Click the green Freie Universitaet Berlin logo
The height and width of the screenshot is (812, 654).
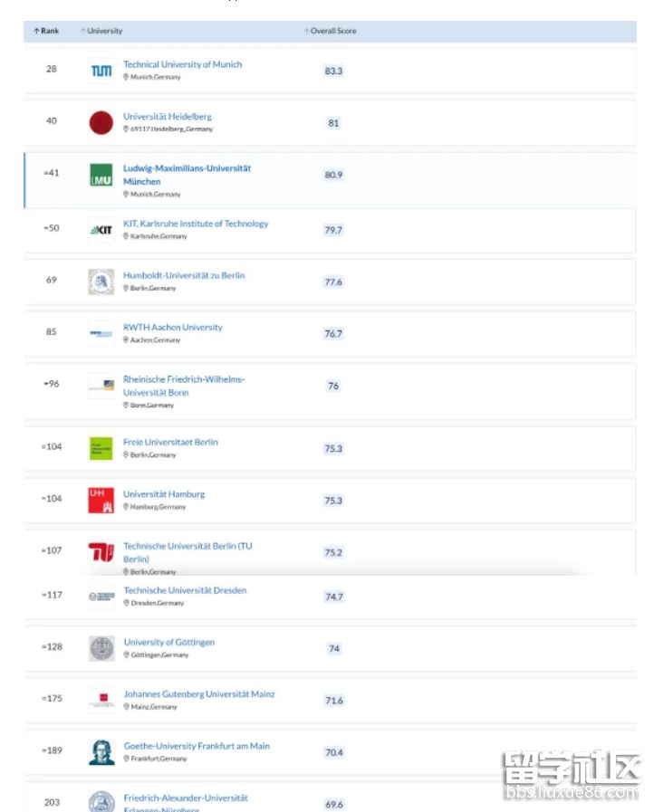(101, 448)
